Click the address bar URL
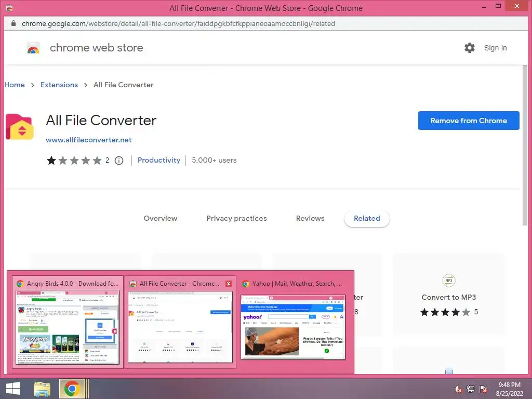The height and width of the screenshot is (399, 532). pyautogui.click(x=179, y=23)
